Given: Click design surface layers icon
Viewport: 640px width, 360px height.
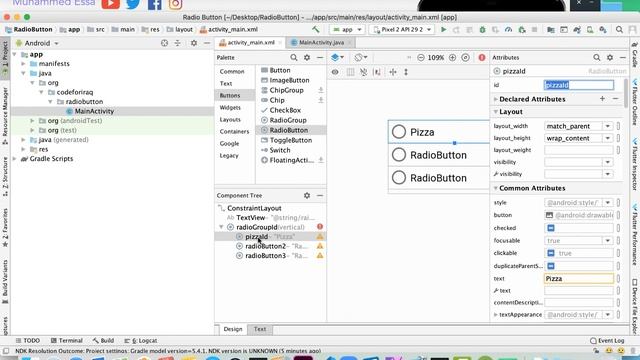Looking at the screenshot, I should point(337,58).
